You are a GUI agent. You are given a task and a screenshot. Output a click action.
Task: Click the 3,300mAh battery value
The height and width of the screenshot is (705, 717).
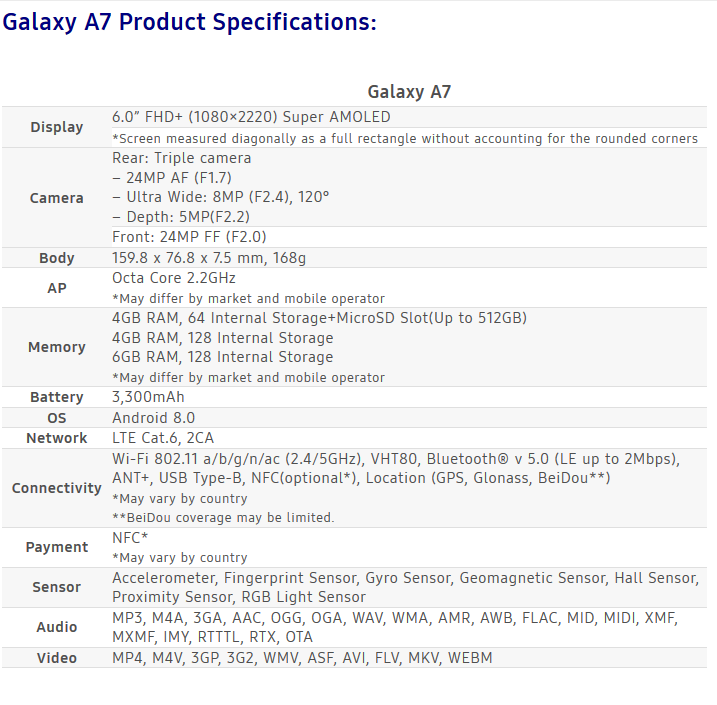[x=148, y=397]
